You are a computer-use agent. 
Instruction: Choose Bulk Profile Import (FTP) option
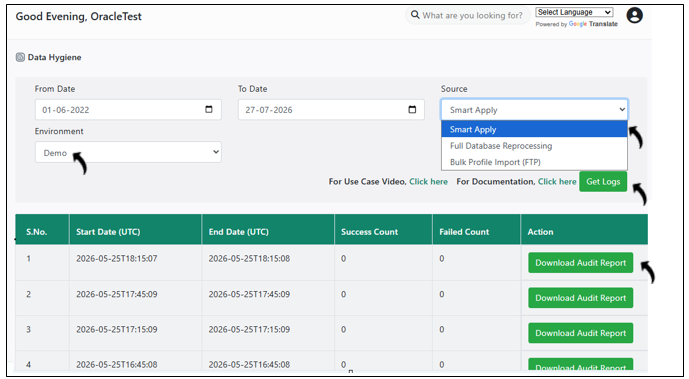(534, 162)
